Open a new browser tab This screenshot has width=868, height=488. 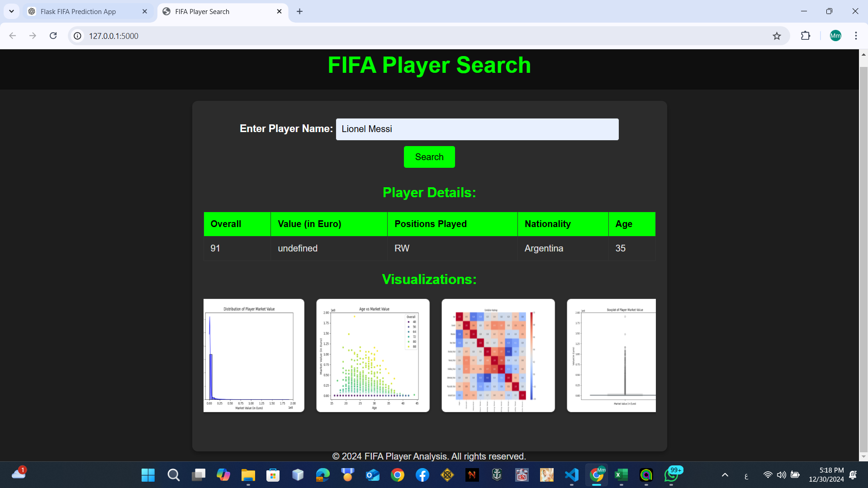pos(299,11)
